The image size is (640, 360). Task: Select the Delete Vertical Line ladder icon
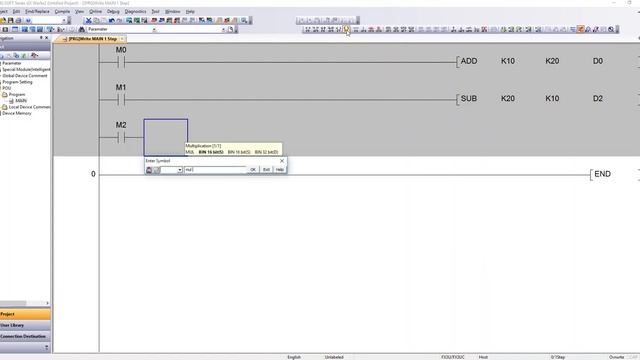click(379, 29)
